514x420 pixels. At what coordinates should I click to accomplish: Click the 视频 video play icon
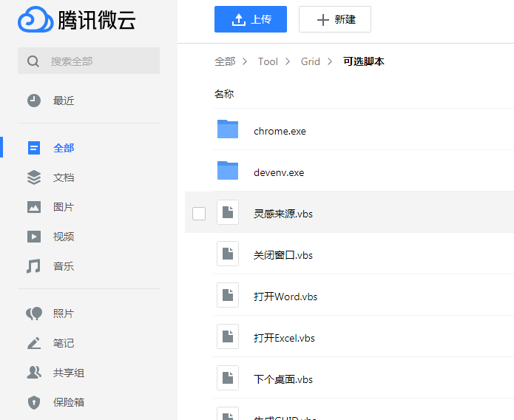coord(34,237)
